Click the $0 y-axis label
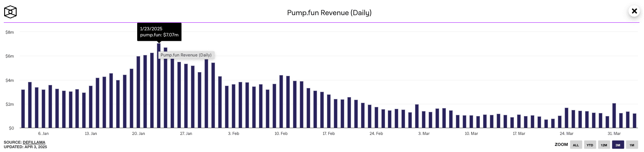The width and height of the screenshot is (644, 152). click(x=11, y=128)
